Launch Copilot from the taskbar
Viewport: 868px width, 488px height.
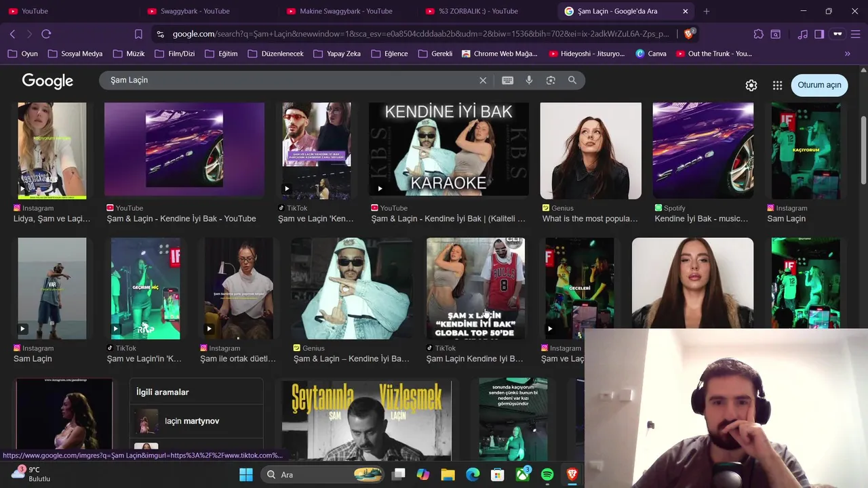[423, 474]
